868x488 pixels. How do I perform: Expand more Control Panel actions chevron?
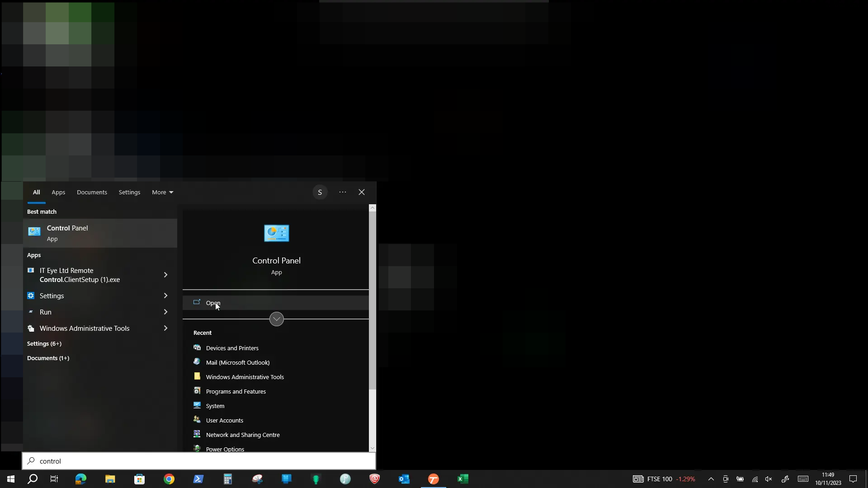click(x=277, y=319)
